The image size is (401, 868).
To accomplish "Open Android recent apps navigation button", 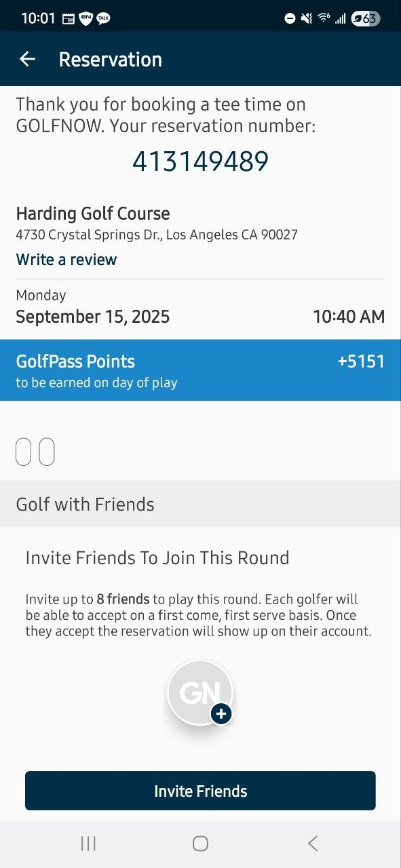I will click(88, 843).
